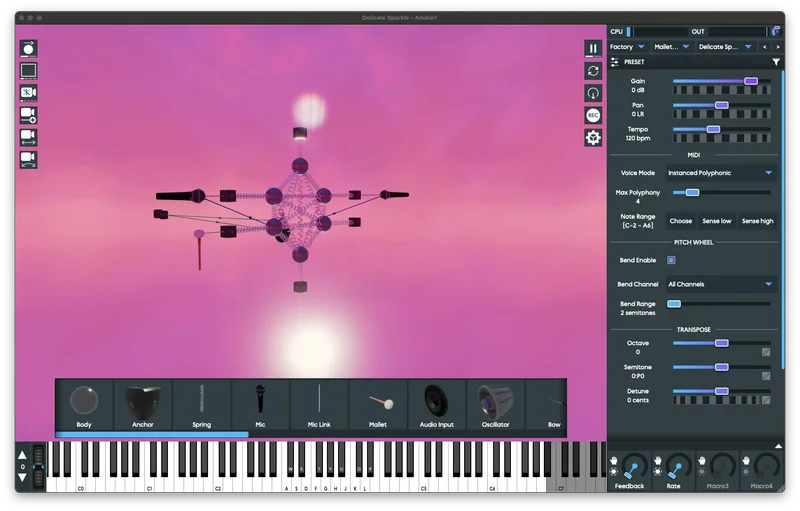
Task: Click the circular arrows refresh icon
Action: click(593, 71)
